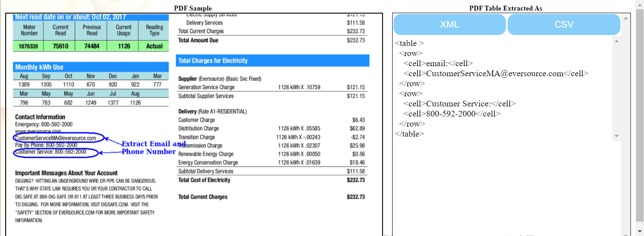Viewport: 644px width, 236px height.
Task: Click the 'PDF Table Extracted As' heading
Action: [505, 8]
